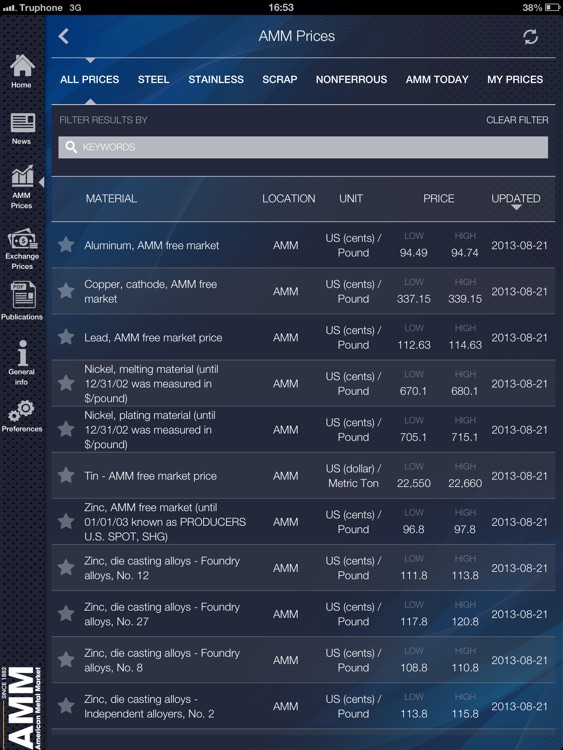The height and width of the screenshot is (750, 563).
Task: Favorite Nickel, plating material row
Action: (x=66, y=429)
